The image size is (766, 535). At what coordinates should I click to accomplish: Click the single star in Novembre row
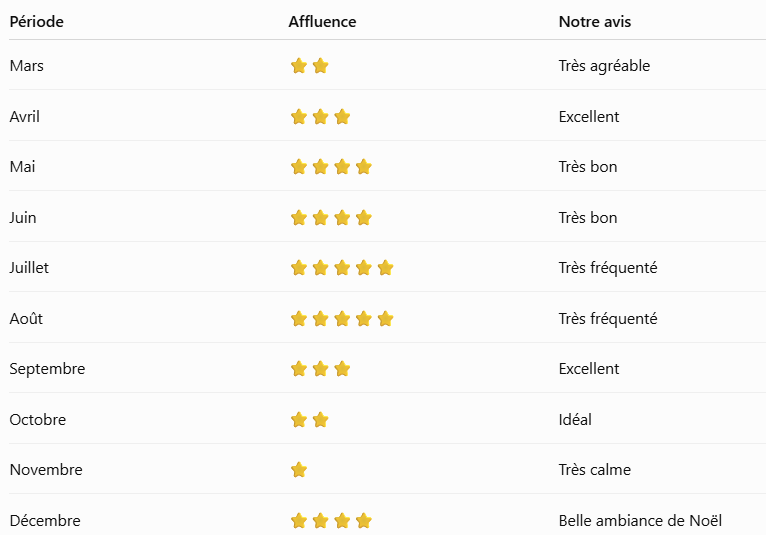(x=299, y=470)
